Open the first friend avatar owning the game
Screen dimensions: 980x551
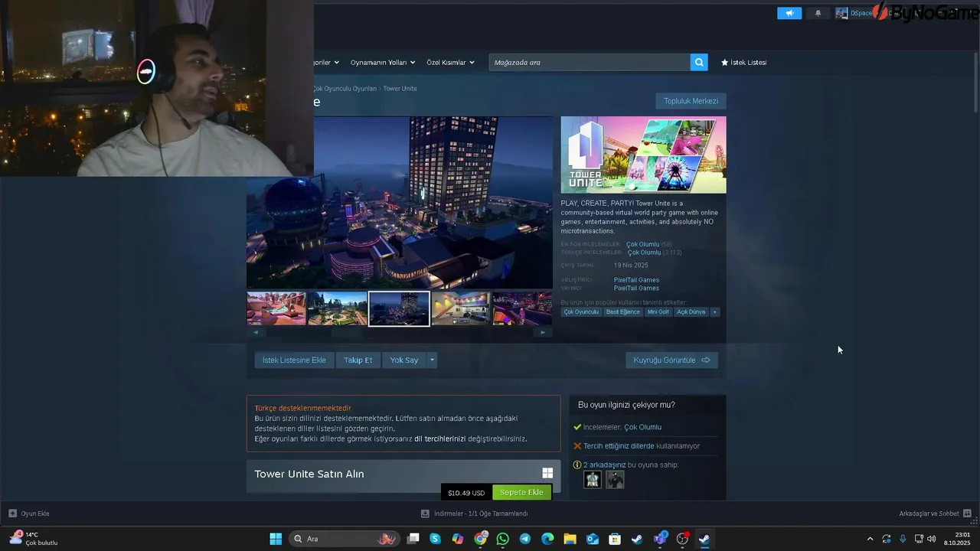pyautogui.click(x=593, y=479)
